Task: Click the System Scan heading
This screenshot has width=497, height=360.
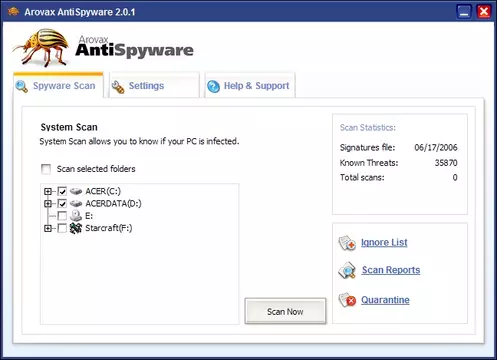Action: point(69,127)
